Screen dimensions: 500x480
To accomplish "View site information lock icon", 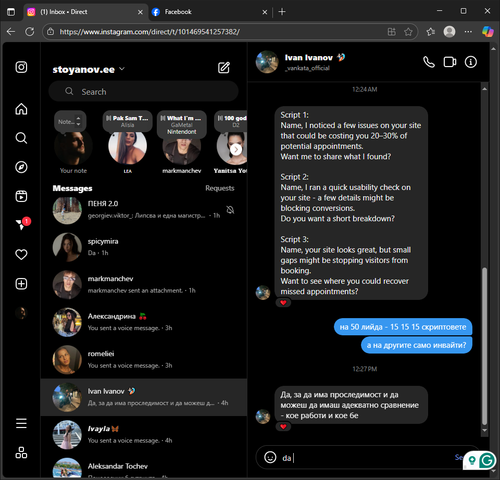I will tap(51, 32).
